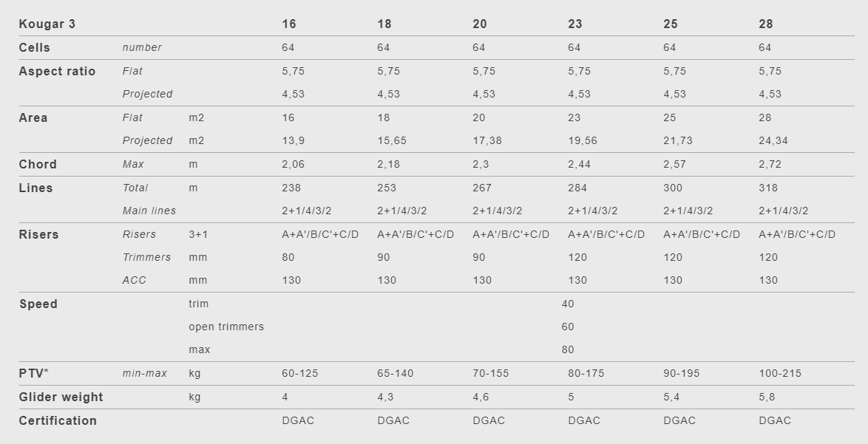The image size is (868, 444).
Task: Select the size 28 column header
Action: 765,24
